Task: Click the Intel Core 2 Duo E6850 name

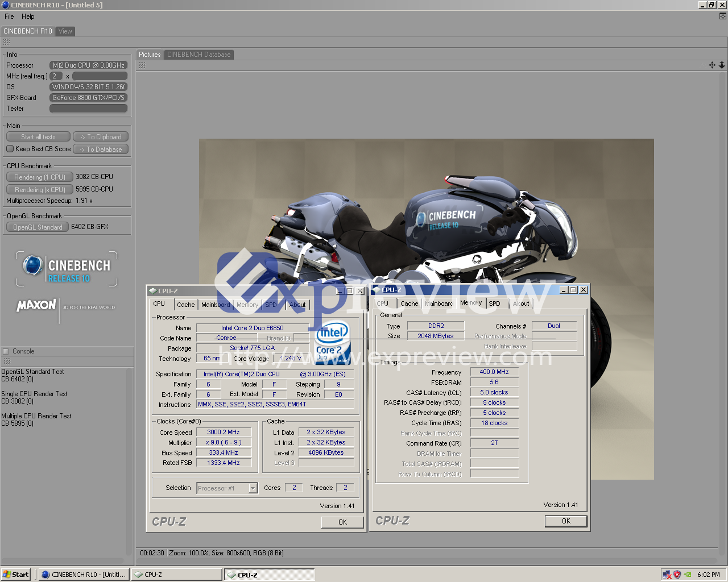Action: coord(253,328)
